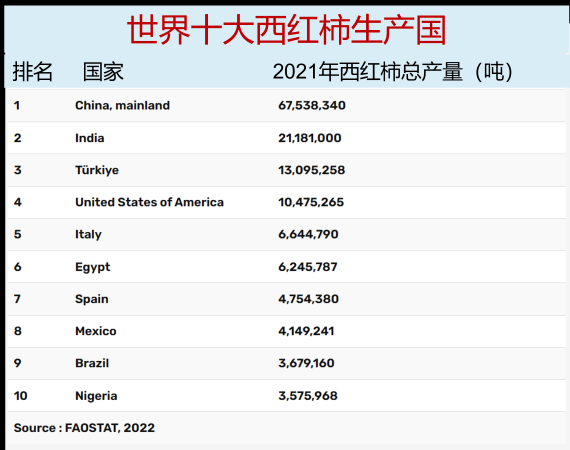This screenshot has width=570, height=450.
Task: Click the value 13,095,258
Action: tap(312, 170)
